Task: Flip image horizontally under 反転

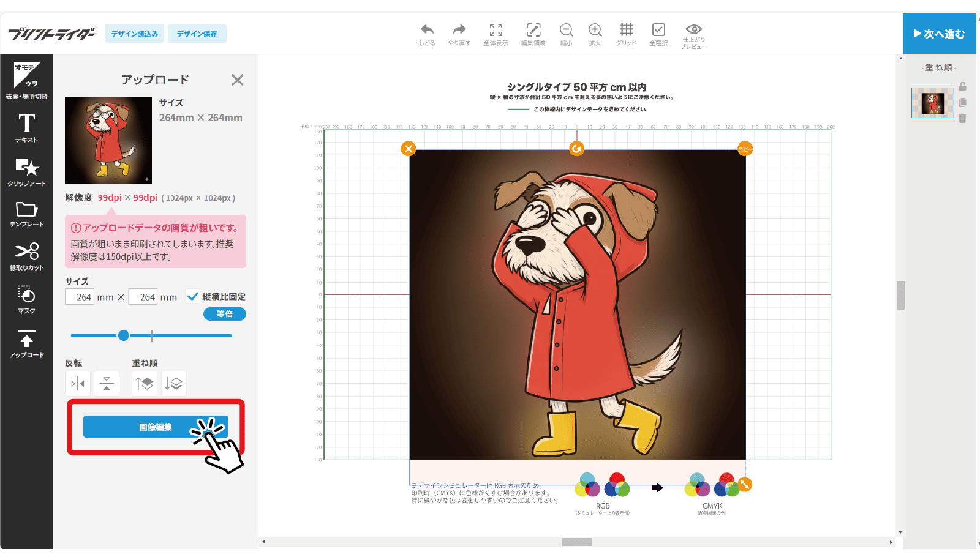Action: pos(78,384)
